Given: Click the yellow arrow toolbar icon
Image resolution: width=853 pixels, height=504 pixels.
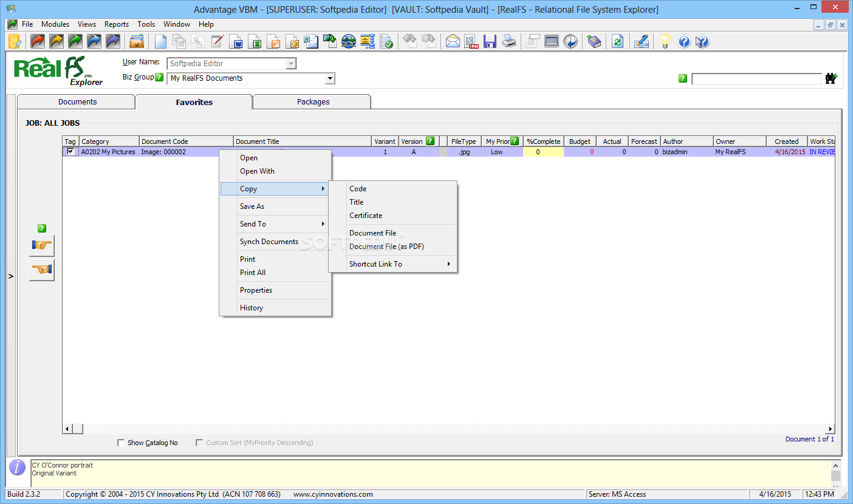Looking at the screenshot, I should point(57,41).
